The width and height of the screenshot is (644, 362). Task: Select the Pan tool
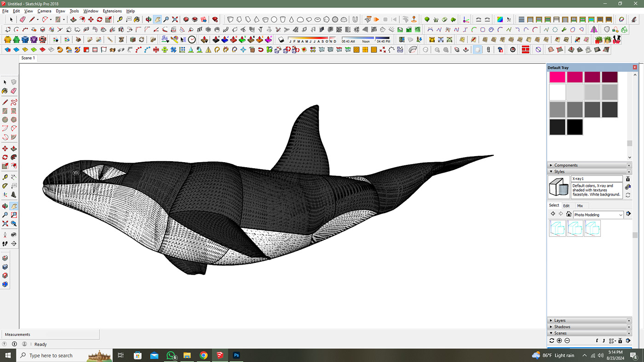[13, 206]
